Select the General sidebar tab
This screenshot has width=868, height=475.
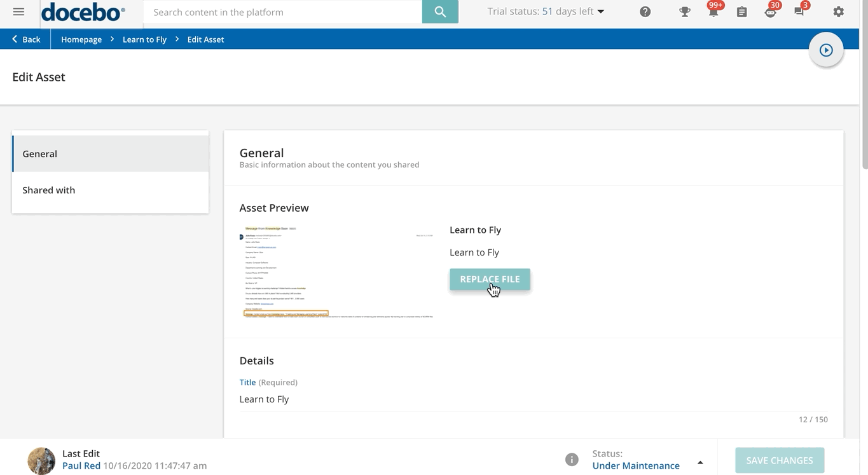coord(110,154)
